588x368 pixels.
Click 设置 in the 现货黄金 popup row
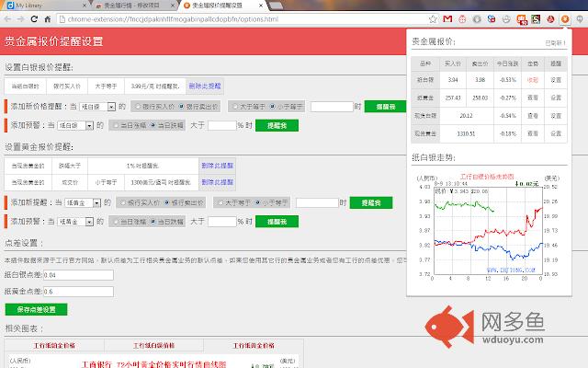click(556, 133)
